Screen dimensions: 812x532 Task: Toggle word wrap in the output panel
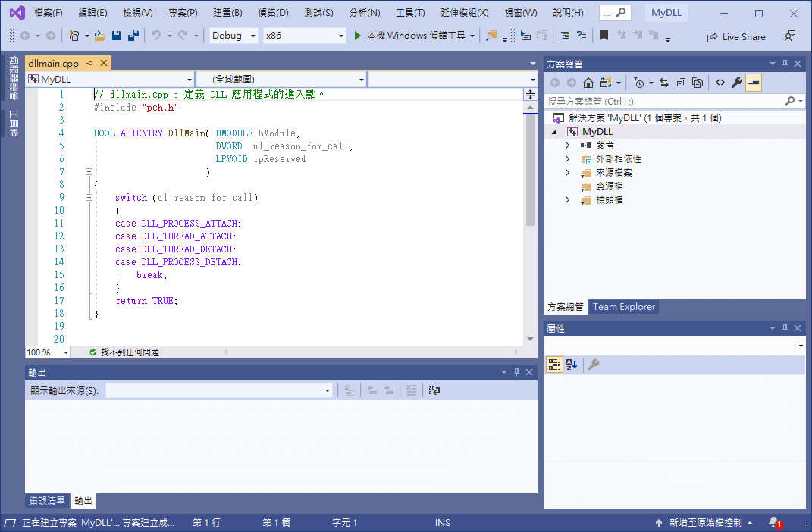[434, 391]
